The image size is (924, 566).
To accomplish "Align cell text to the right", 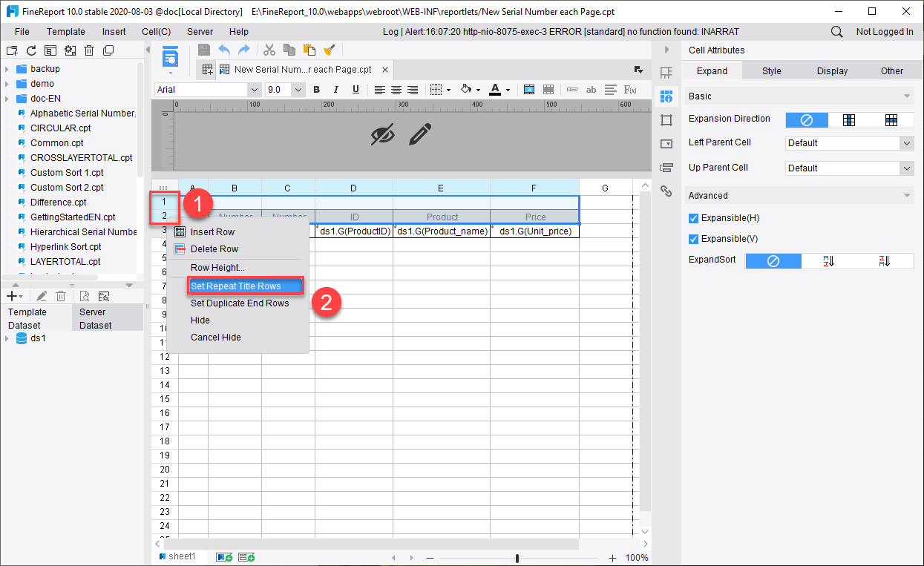I will point(413,90).
